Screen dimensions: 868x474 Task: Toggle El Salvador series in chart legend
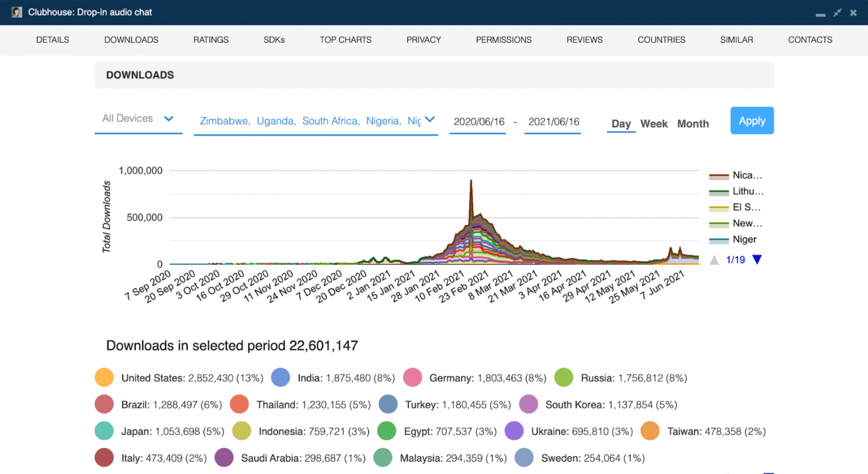pyautogui.click(x=735, y=208)
